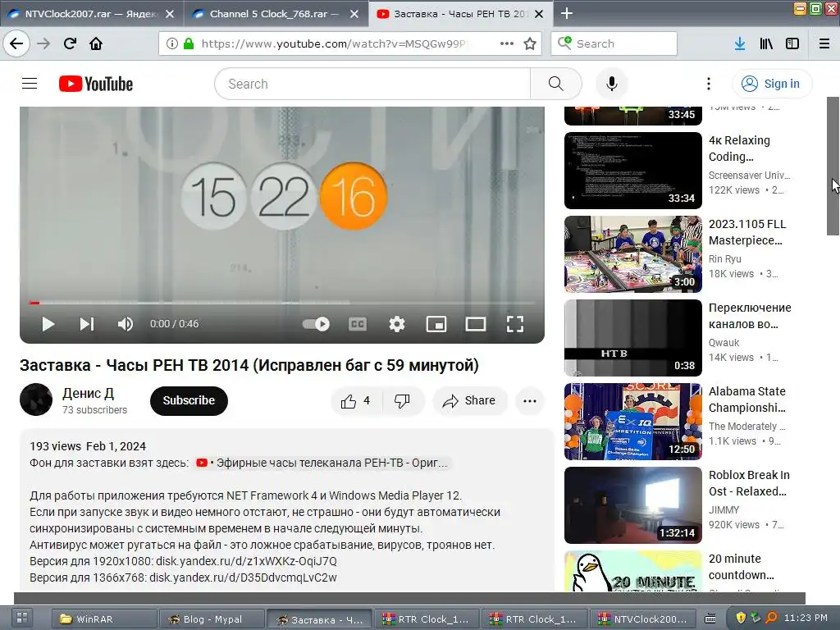The height and width of the screenshot is (630, 840).
Task: Open the Roblox Break In Ost video title
Action: click(x=749, y=482)
